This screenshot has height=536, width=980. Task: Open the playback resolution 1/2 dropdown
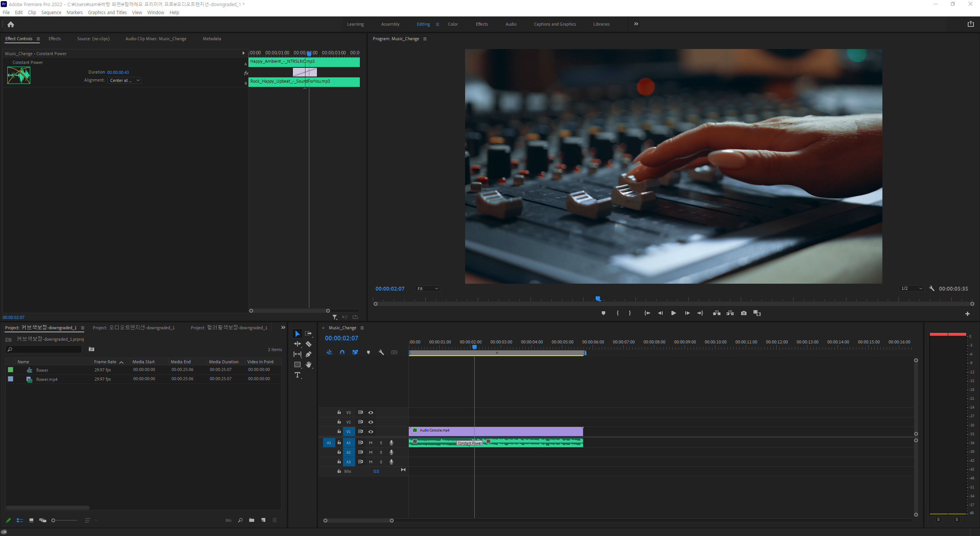point(911,289)
